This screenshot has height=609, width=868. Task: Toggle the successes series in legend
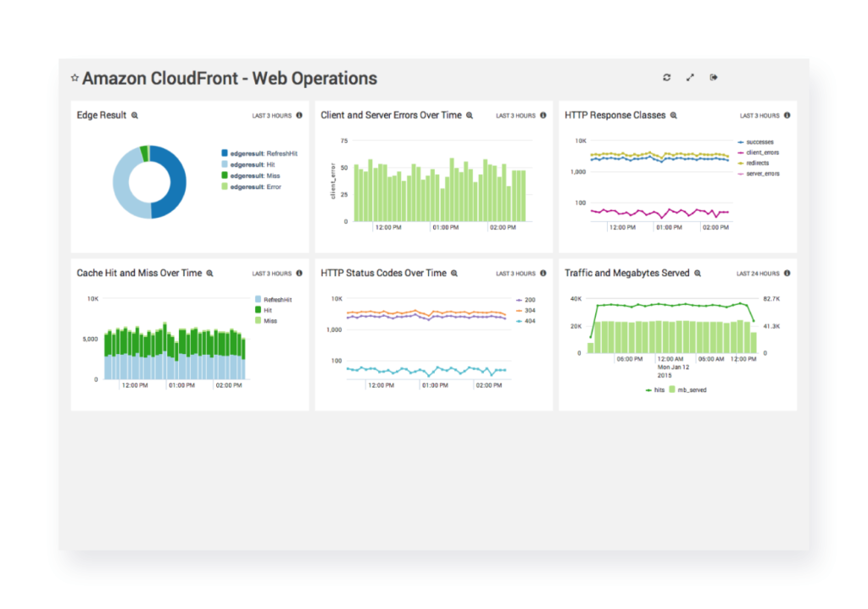[759, 142]
